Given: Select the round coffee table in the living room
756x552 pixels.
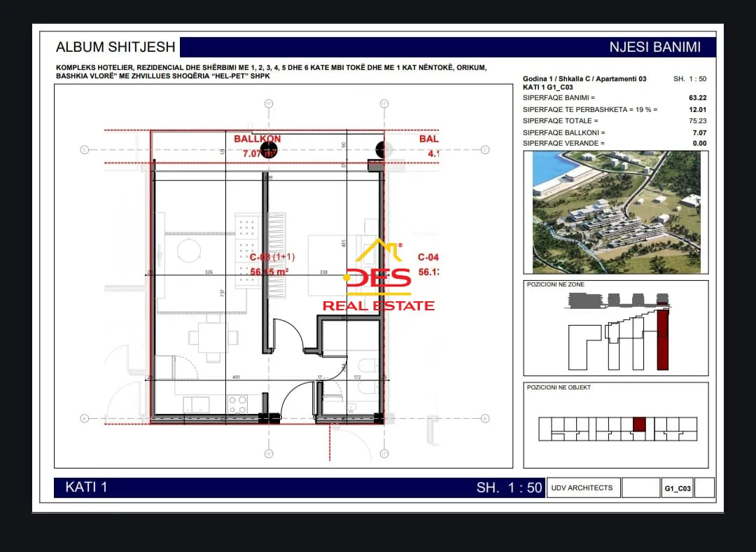Looking at the screenshot, I should (x=189, y=251).
